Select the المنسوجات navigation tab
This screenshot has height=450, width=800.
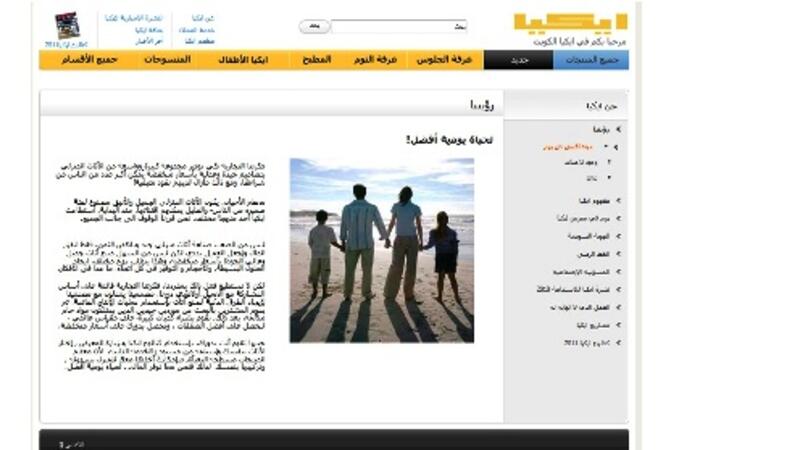[x=167, y=60]
